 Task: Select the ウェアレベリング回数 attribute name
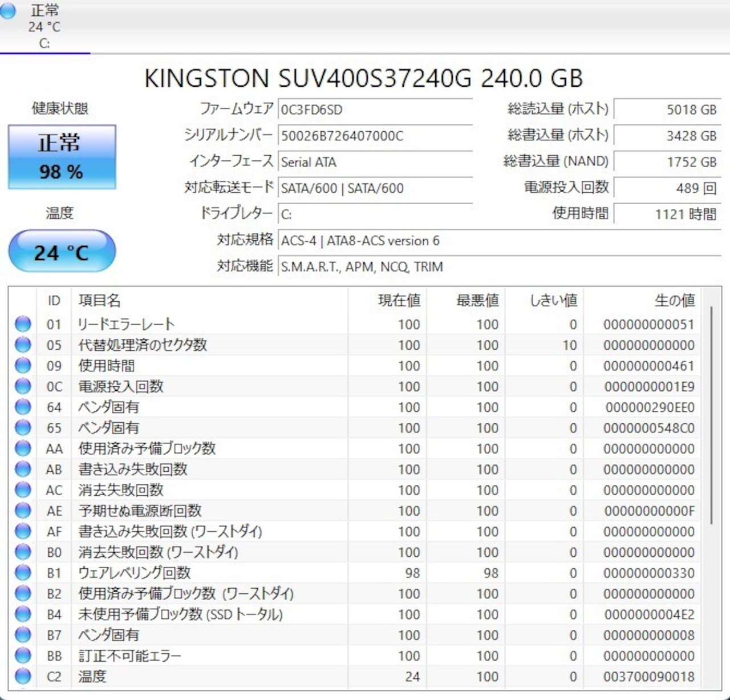135,573
